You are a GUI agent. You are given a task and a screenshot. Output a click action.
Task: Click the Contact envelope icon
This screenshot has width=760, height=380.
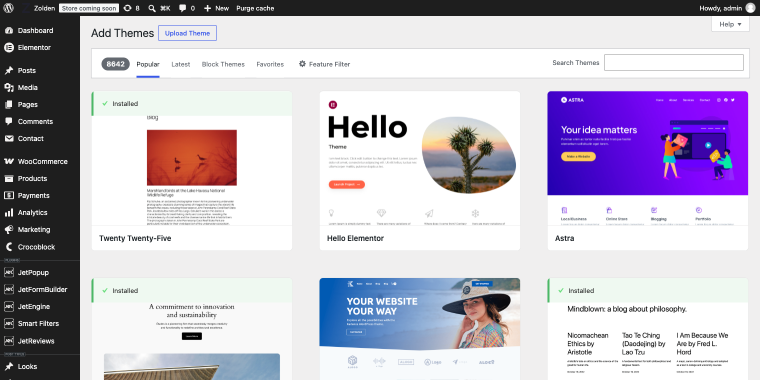[x=9, y=138]
